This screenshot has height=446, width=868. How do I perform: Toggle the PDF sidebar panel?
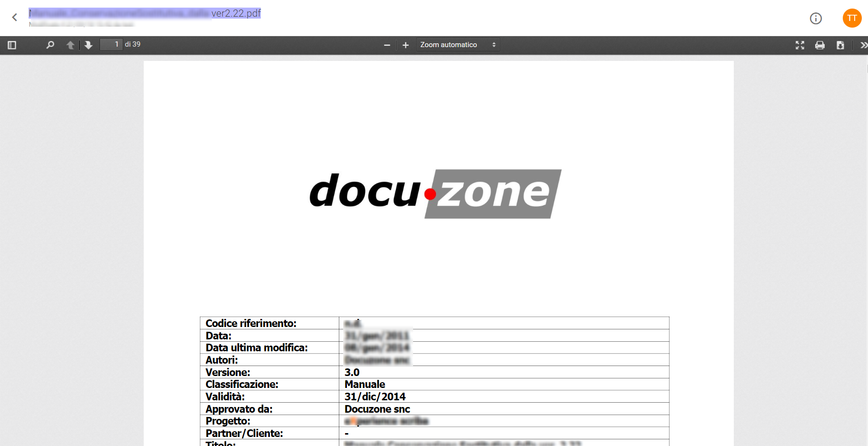point(12,45)
